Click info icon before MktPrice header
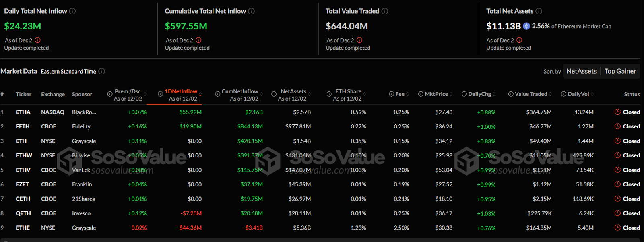Screen dimensions: 644x242 tap(421, 94)
